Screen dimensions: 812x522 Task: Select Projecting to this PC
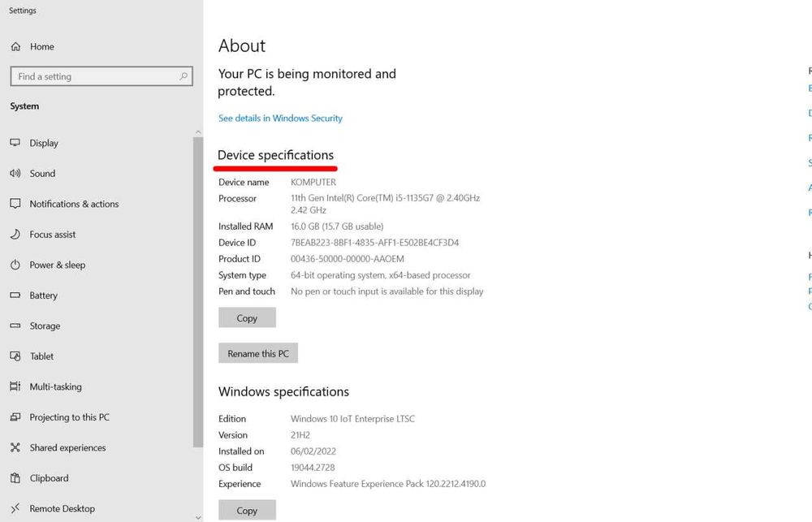tap(98, 417)
